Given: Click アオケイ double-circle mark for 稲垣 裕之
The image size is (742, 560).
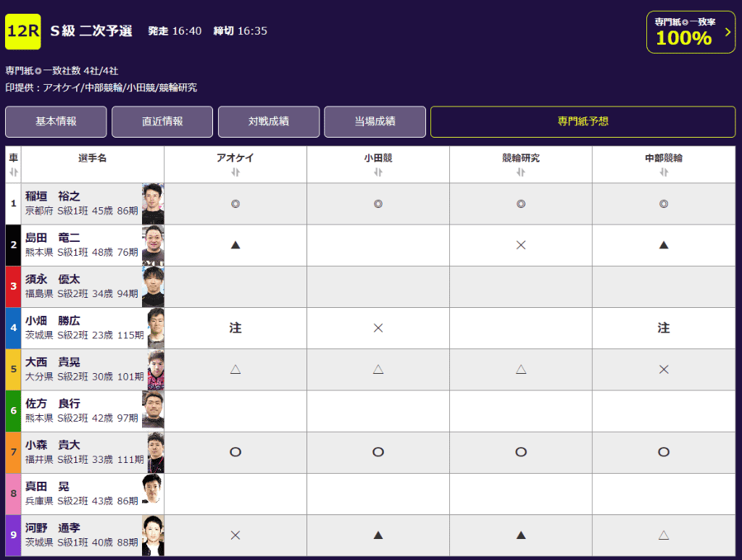Looking at the screenshot, I should point(235,204).
